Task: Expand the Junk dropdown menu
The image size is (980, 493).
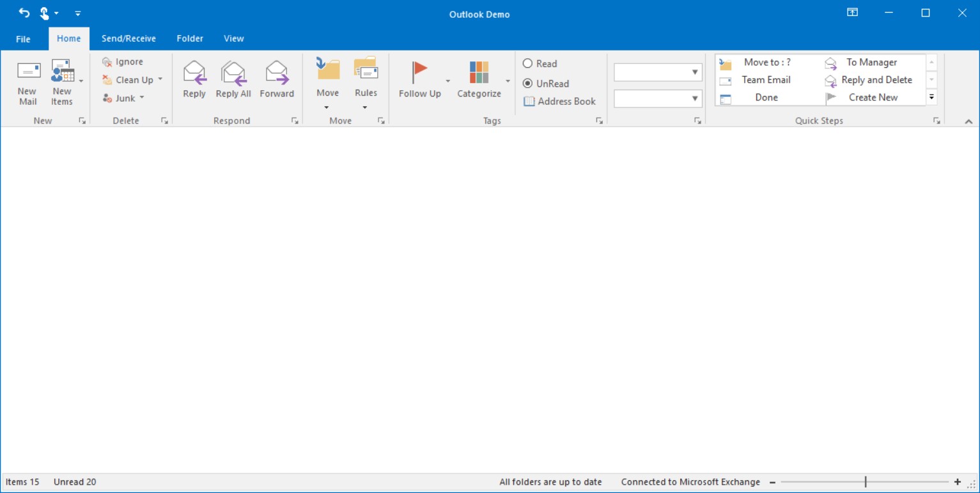Action: (142, 98)
